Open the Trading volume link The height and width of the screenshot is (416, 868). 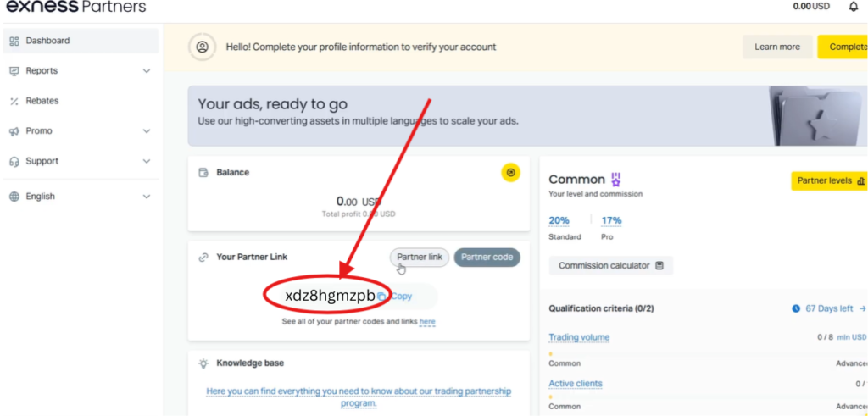[x=579, y=337]
